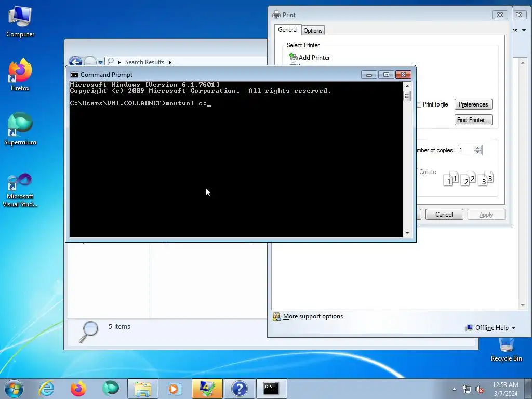Launch Internet Explorer from the taskbar
Image resolution: width=532 pixels, height=399 pixels.
tap(46, 389)
